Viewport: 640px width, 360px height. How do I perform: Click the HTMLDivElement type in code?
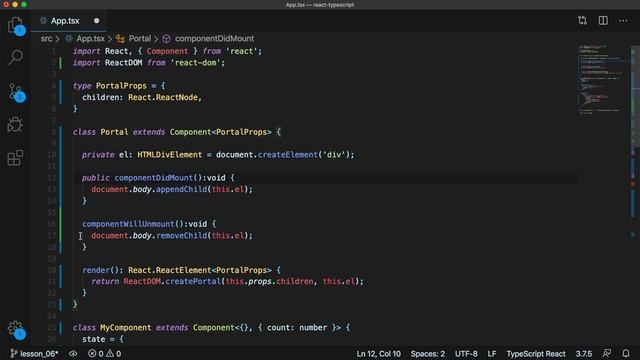coord(169,155)
